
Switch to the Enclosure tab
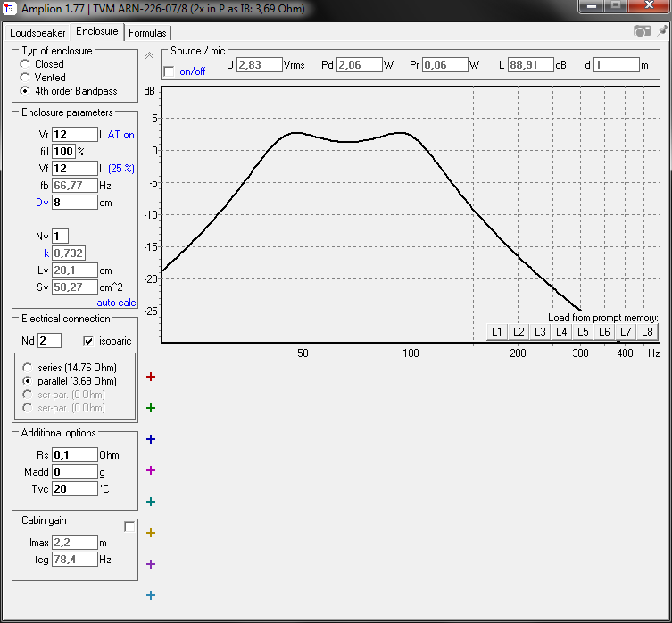[x=97, y=31]
